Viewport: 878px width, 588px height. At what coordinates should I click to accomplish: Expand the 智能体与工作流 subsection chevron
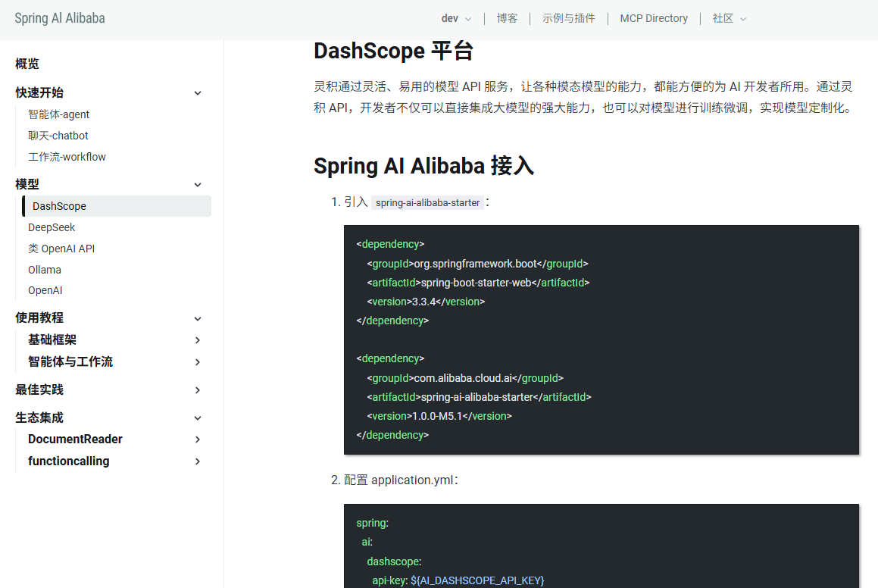[198, 362]
